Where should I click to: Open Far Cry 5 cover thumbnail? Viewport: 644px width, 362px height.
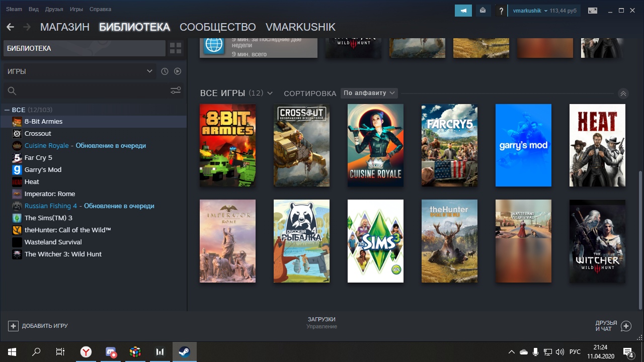click(x=449, y=145)
